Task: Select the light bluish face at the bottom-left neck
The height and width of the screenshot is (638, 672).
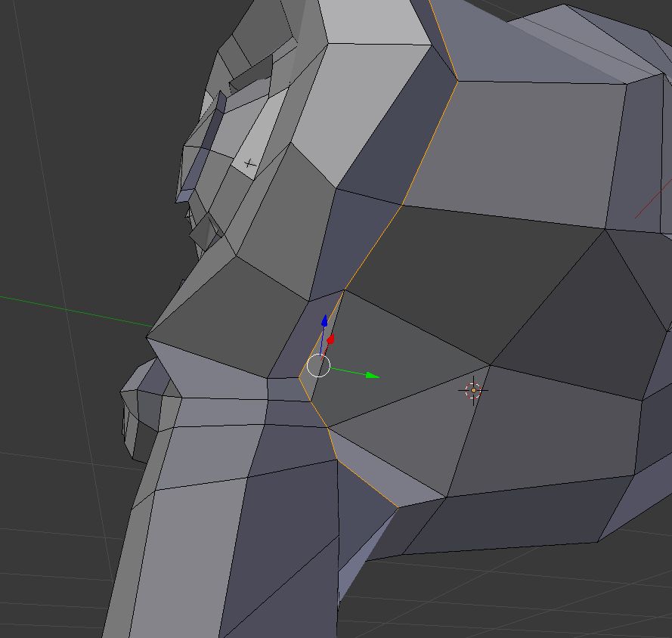Action: (189, 552)
